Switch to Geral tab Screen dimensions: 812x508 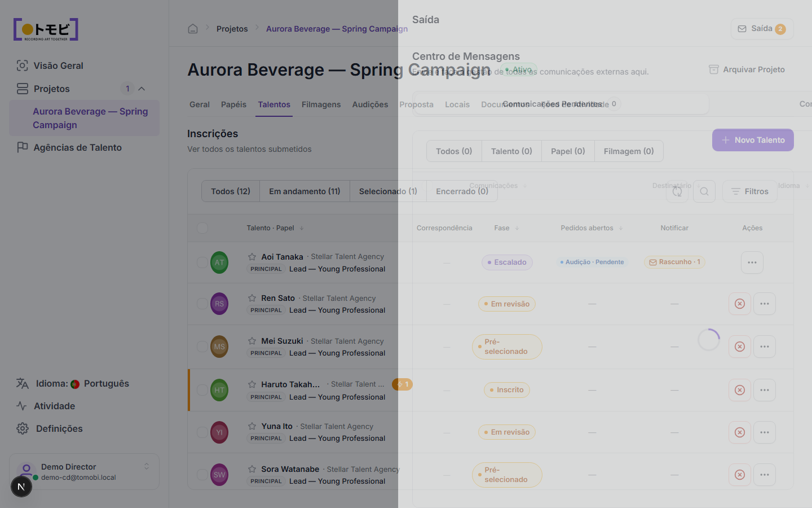tap(200, 104)
